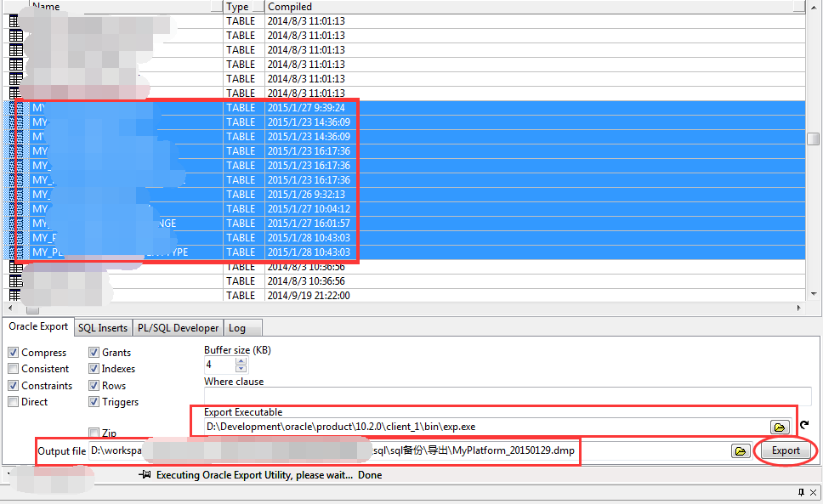Click the compiled date '2015/1/27 9:39:24'
823x504 pixels.
click(306, 108)
